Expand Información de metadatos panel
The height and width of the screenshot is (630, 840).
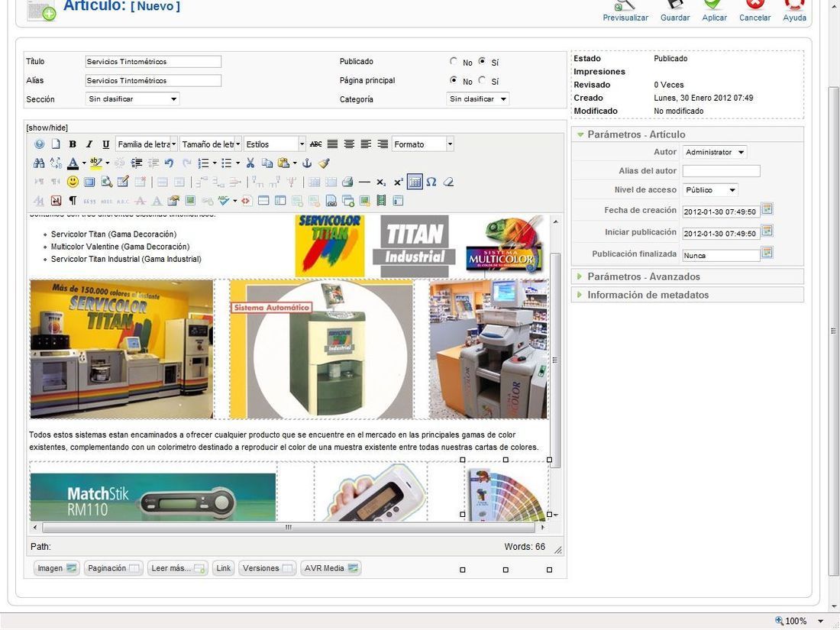tap(687, 295)
